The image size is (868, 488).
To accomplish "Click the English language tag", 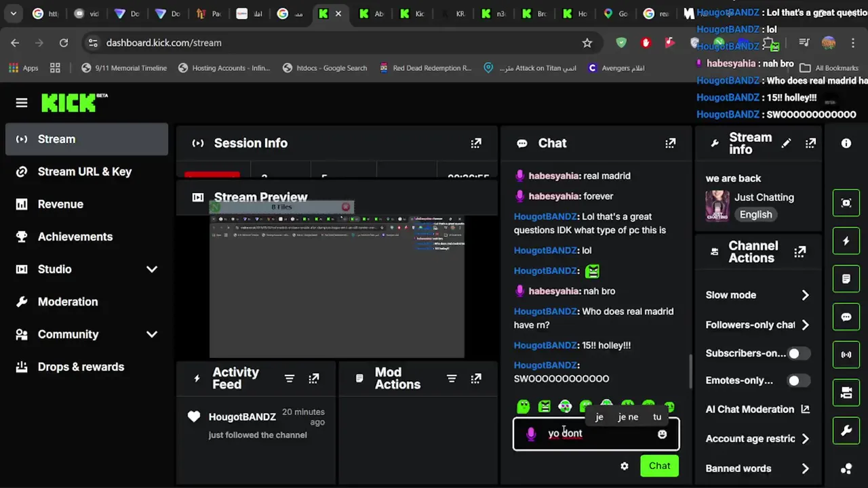I will [x=756, y=214].
